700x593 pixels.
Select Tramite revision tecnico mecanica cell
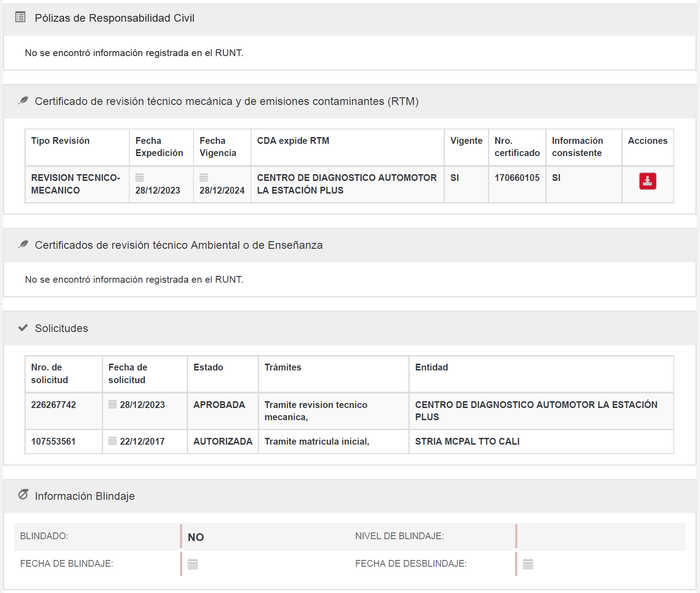coord(334,411)
